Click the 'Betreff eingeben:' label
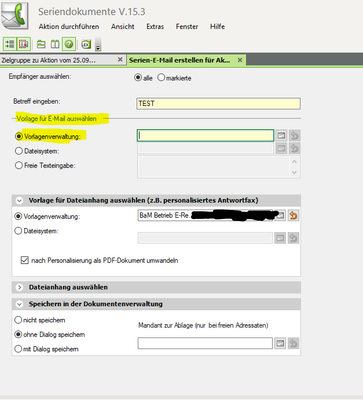The width and height of the screenshot is (363, 400). point(37,101)
